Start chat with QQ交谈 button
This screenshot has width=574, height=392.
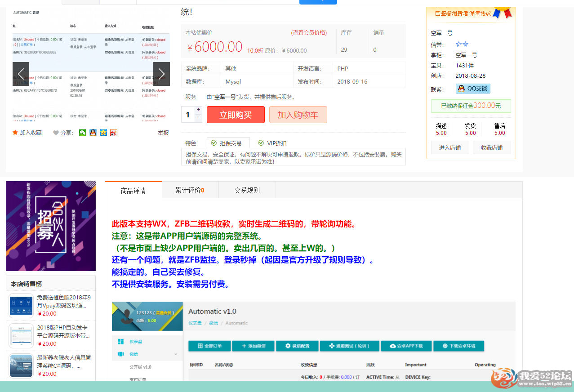click(x=473, y=89)
